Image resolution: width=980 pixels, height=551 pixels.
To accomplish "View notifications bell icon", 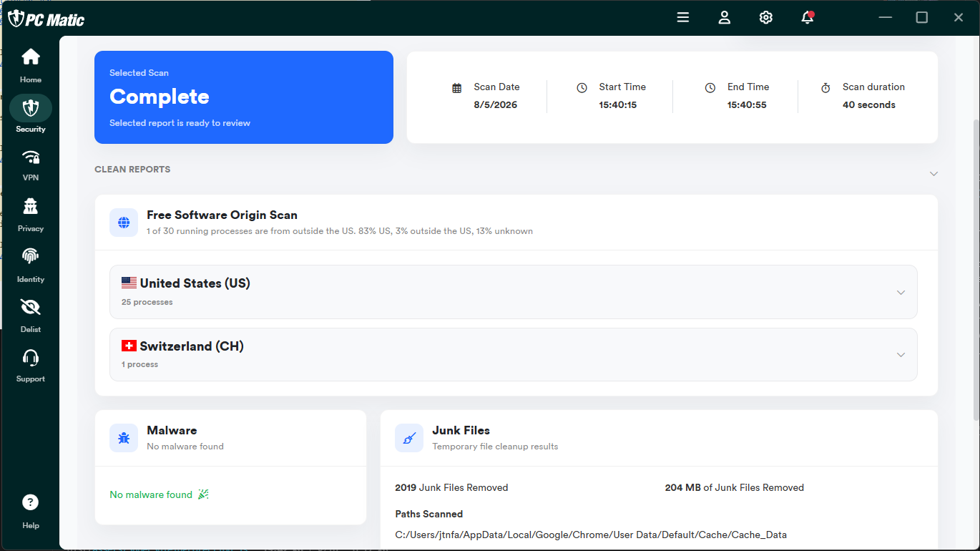I will tap(808, 18).
